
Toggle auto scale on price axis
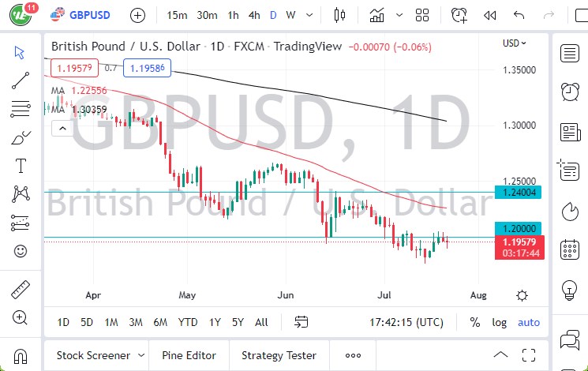pos(529,322)
